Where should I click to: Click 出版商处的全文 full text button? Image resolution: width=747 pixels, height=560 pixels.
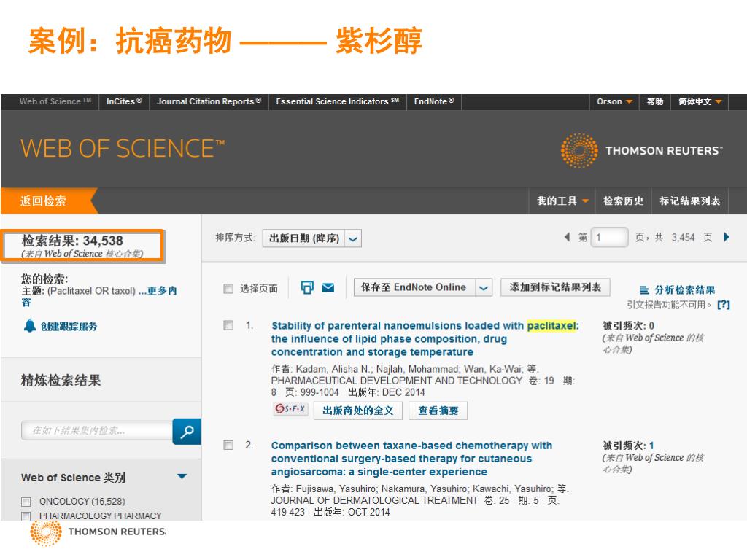point(357,411)
